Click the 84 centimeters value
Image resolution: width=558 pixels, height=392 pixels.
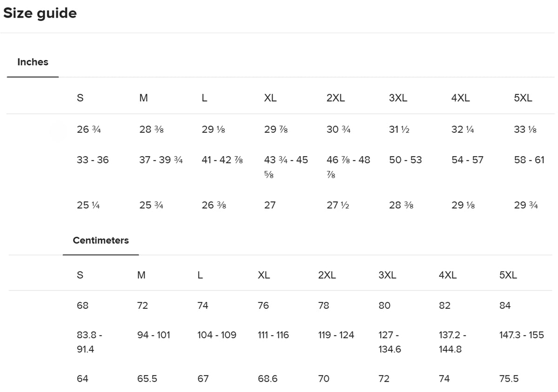click(x=505, y=306)
